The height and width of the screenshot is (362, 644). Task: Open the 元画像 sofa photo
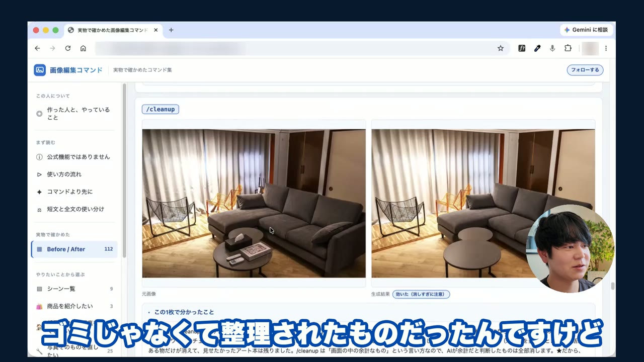[x=254, y=204]
